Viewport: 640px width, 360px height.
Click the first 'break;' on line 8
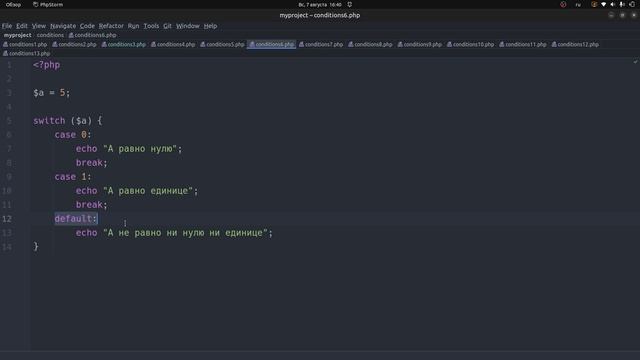coord(91,163)
